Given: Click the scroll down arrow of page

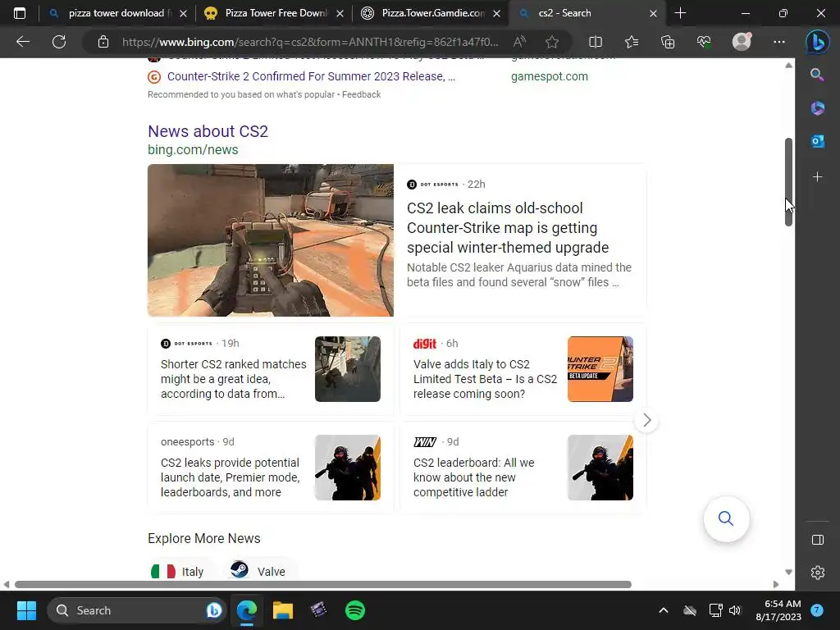Looking at the screenshot, I should click(788, 572).
